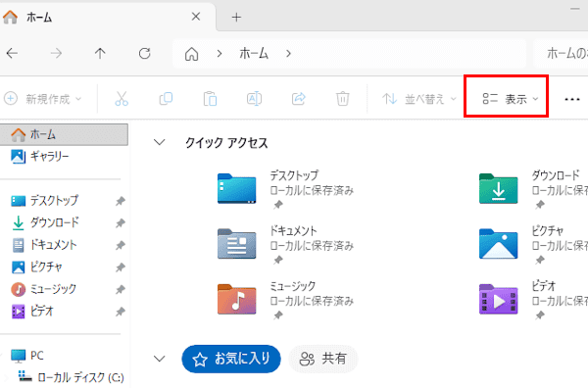The image size is (588, 388).
Task: Select ホーム in the navigation pane
Action: 64,134
